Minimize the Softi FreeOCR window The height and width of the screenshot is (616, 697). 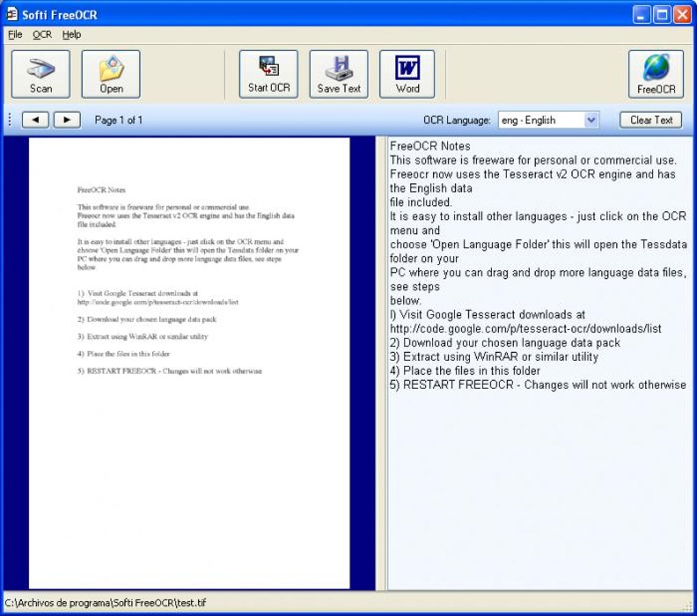[641, 14]
